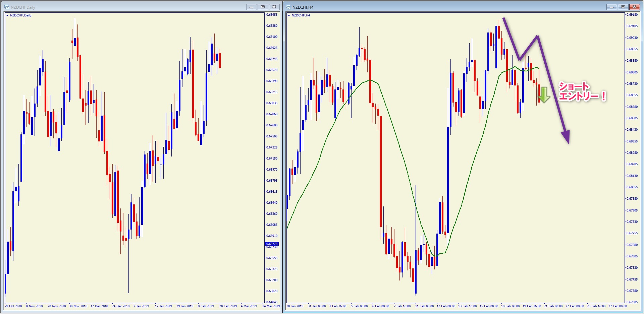Click the 0.67150 price on Daily axis
The width and height of the screenshot is (644, 314).
(x=272, y=159)
